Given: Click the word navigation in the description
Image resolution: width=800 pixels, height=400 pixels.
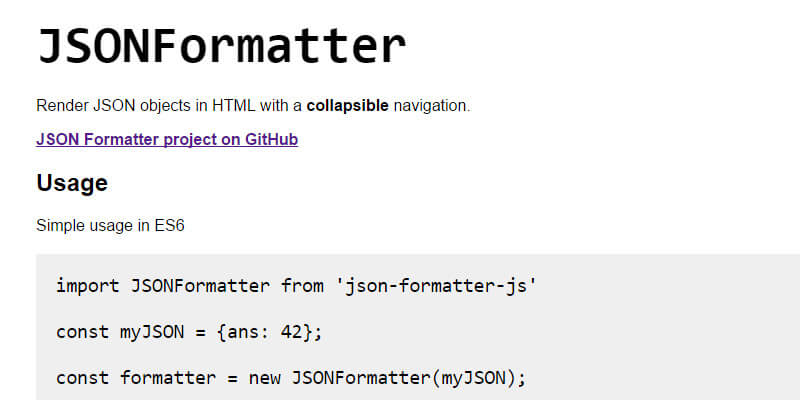Looking at the screenshot, I should [x=430, y=104].
